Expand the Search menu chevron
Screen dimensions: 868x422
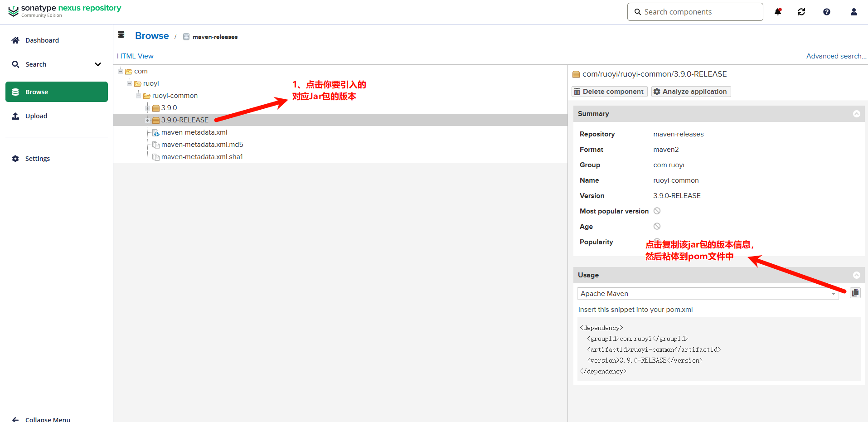(x=98, y=64)
